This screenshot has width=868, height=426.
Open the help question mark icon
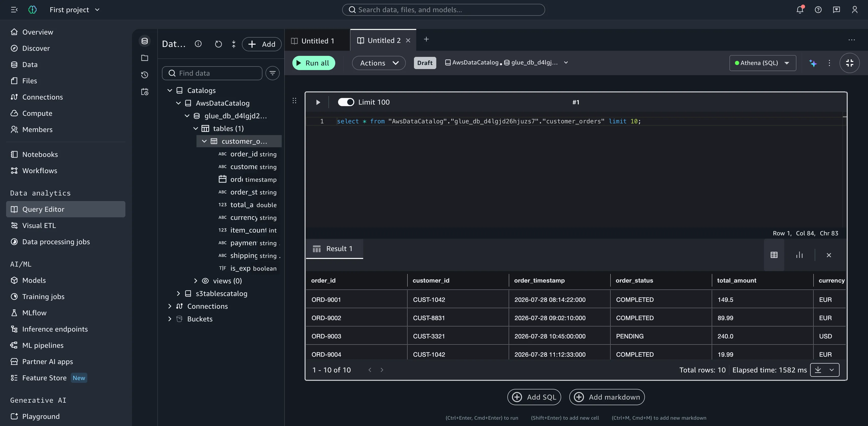click(x=818, y=10)
